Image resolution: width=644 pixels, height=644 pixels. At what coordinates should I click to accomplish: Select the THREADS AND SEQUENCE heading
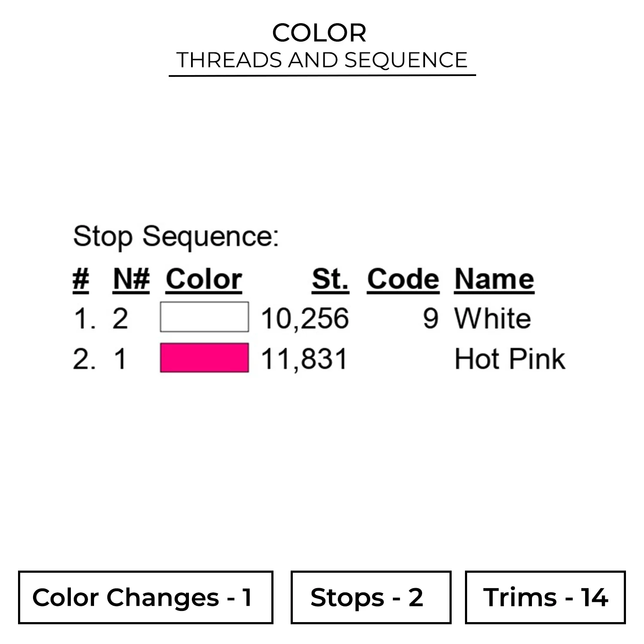pyautogui.click(x=322, y=60)
